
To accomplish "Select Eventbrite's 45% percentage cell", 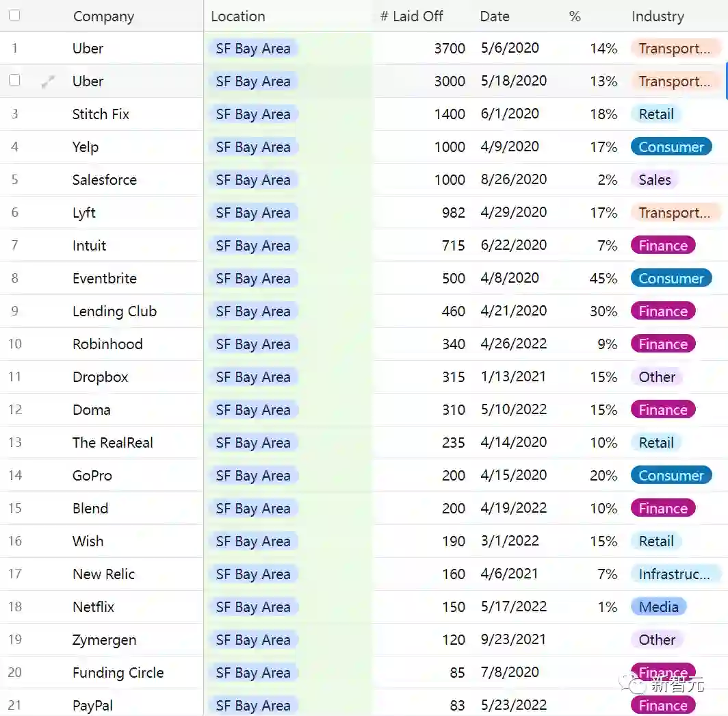I will pyautogui.click(x=603, y=279).
